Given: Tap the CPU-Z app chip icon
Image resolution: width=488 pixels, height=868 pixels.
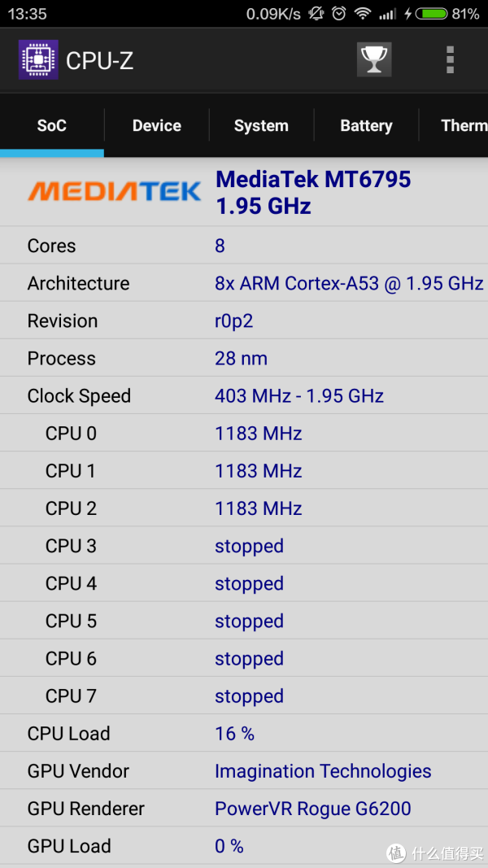Looking at the screenshot, I should (x=38, y=59).
